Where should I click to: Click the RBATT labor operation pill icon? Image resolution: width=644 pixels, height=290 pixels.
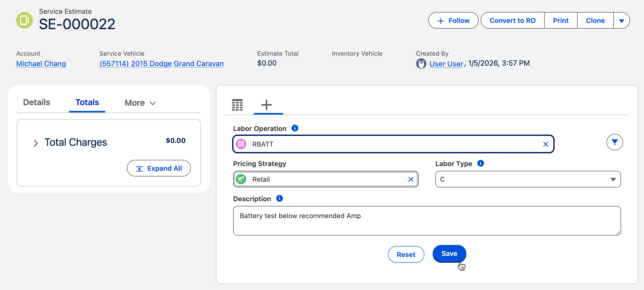click(x=241, y=144)
